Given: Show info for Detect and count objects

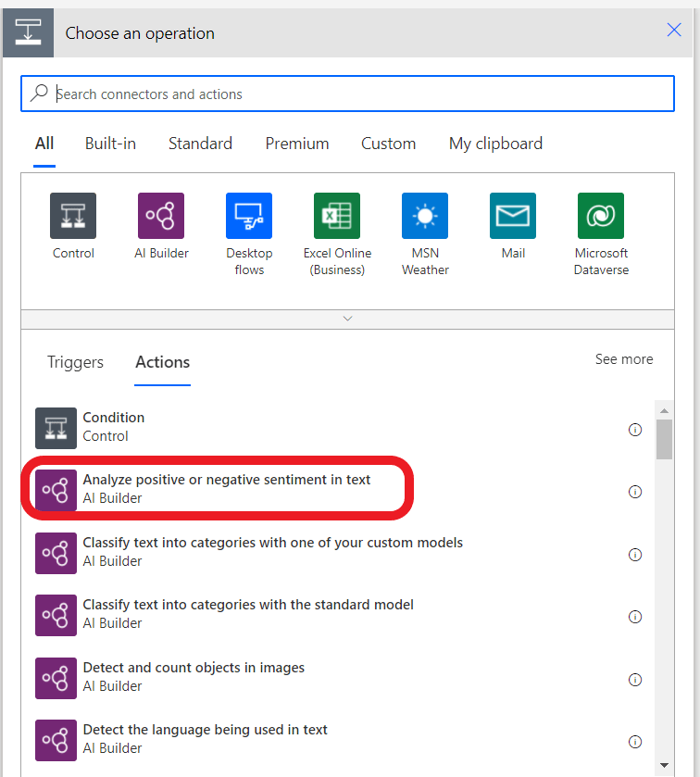Looking at the screenshot, I should click(x=635, y=680).
